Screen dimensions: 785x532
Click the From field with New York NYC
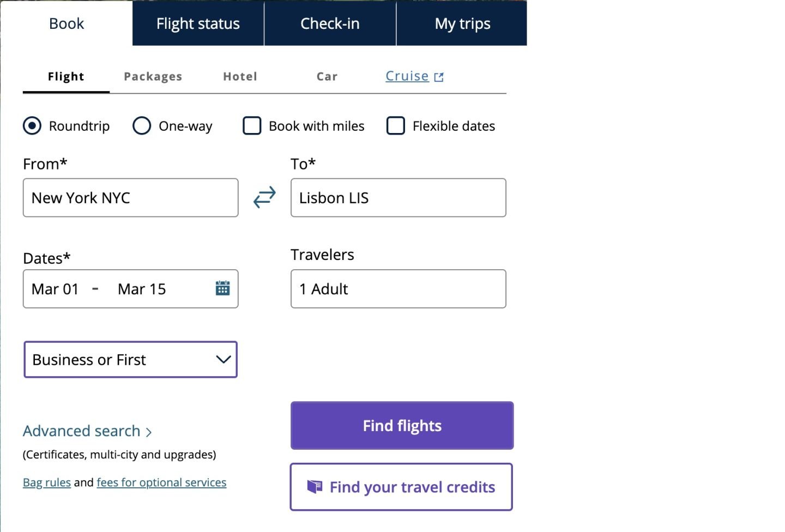(130, 198)
